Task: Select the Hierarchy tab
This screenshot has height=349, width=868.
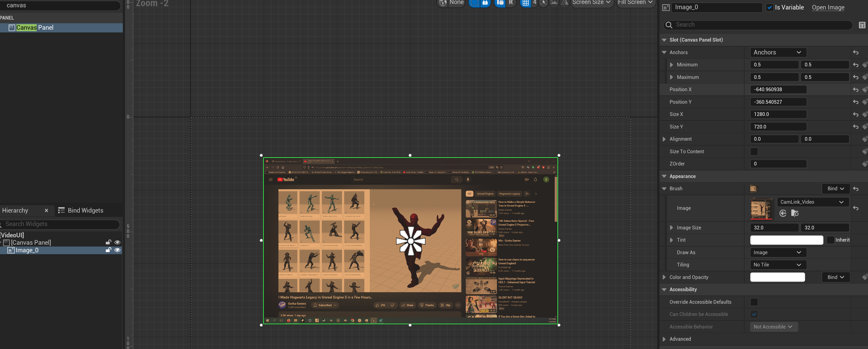Action: [x=15, y=210]
